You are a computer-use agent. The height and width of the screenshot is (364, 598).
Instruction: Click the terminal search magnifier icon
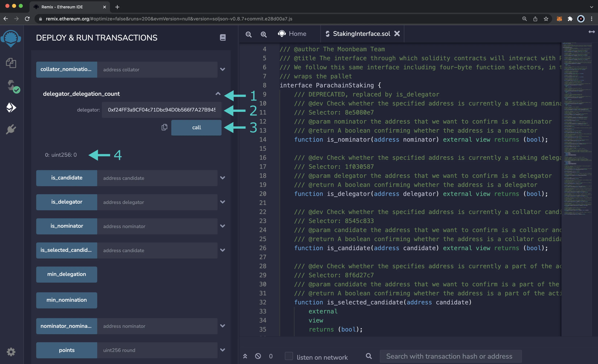point(369,356)
